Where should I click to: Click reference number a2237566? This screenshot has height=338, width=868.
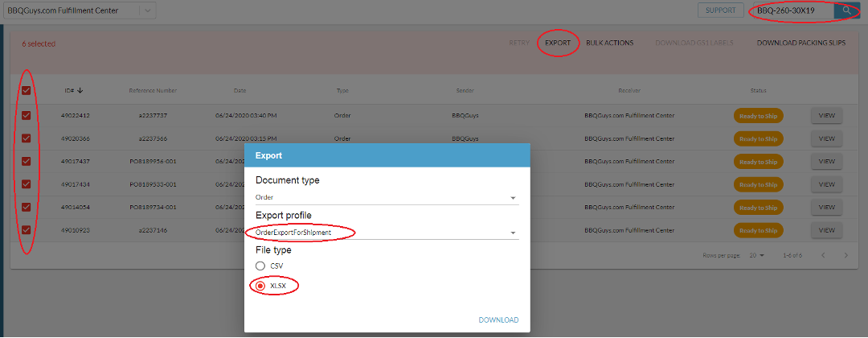point(153,138)
